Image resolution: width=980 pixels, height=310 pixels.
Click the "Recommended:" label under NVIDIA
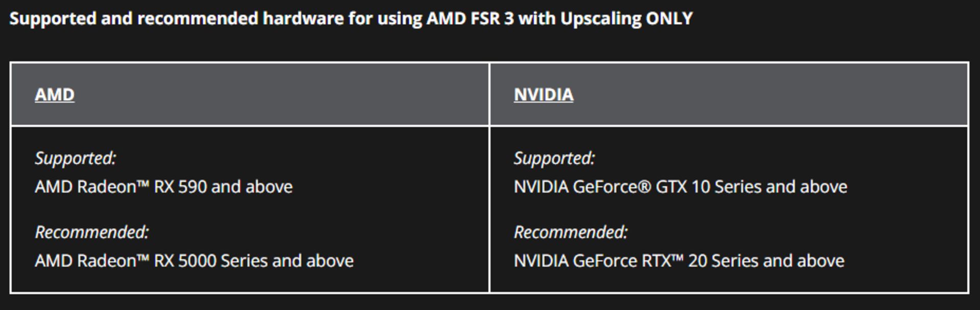pyautogui.click(x=571, y=232)
